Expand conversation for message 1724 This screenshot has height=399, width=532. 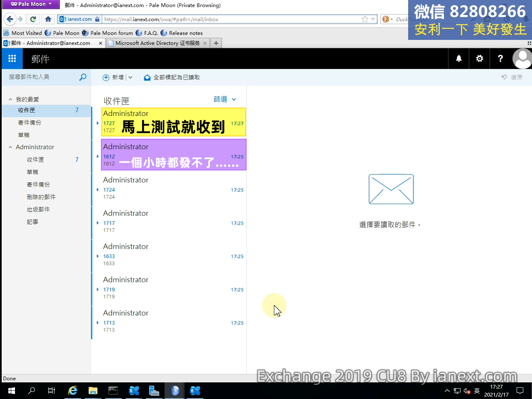tap(98, 190)
